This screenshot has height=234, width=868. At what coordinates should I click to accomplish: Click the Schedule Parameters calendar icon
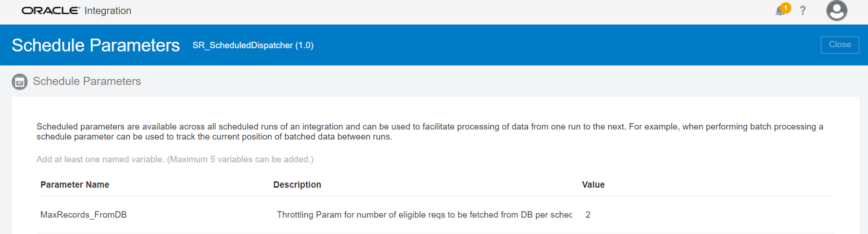pyautogui.click(x=19, y=82)
